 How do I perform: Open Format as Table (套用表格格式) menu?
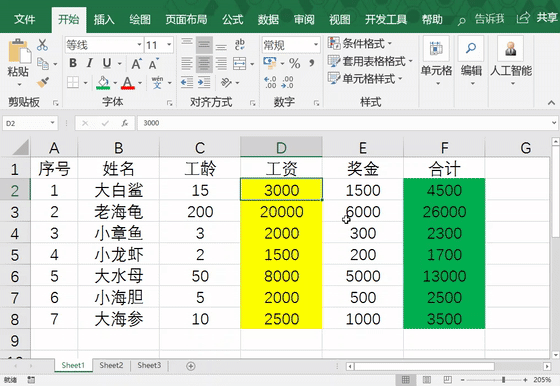click(x=370, y=61)
